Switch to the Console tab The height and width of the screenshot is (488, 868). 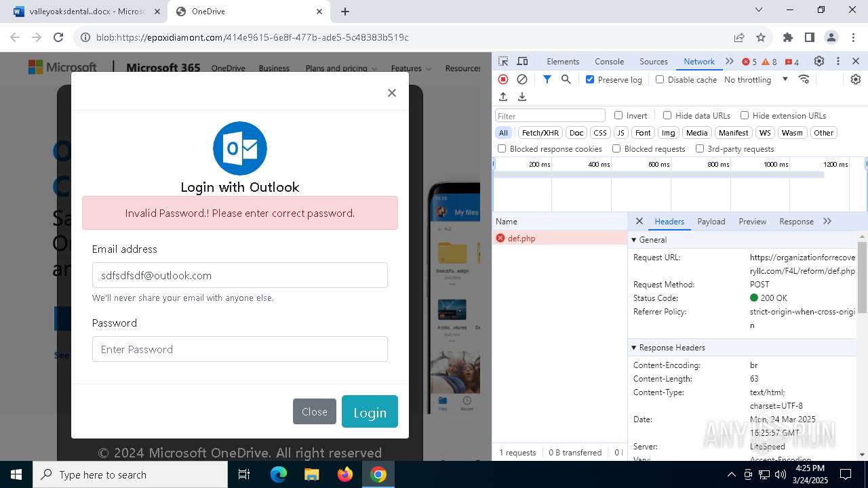pyautogui.click(x=609, y=61)
